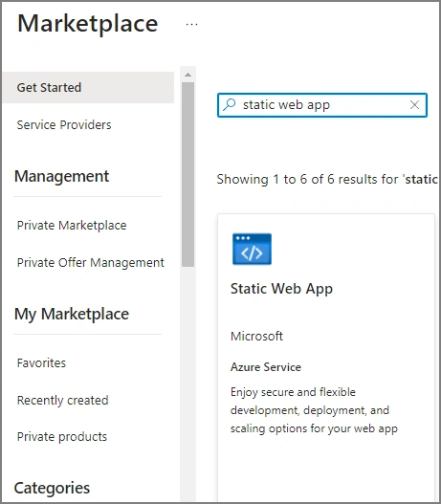Click the sidebar scroll up arrow
Viewport: 441px width, 504px height.
188,75
